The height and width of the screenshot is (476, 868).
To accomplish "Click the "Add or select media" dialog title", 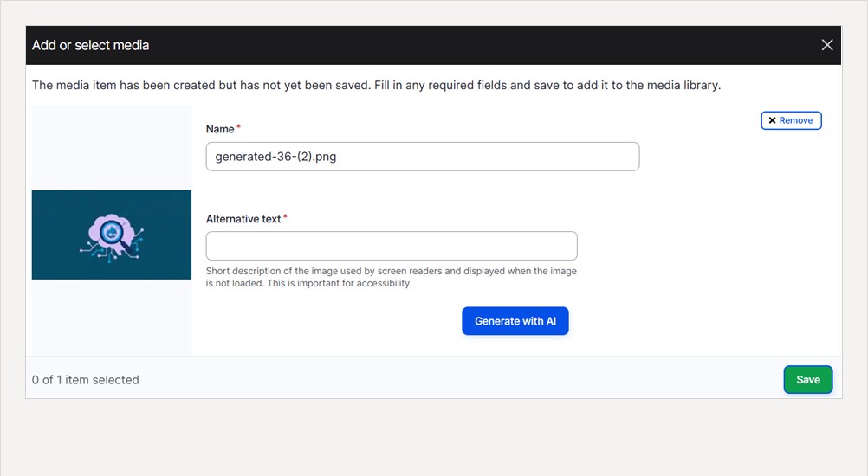I will 90,45.
